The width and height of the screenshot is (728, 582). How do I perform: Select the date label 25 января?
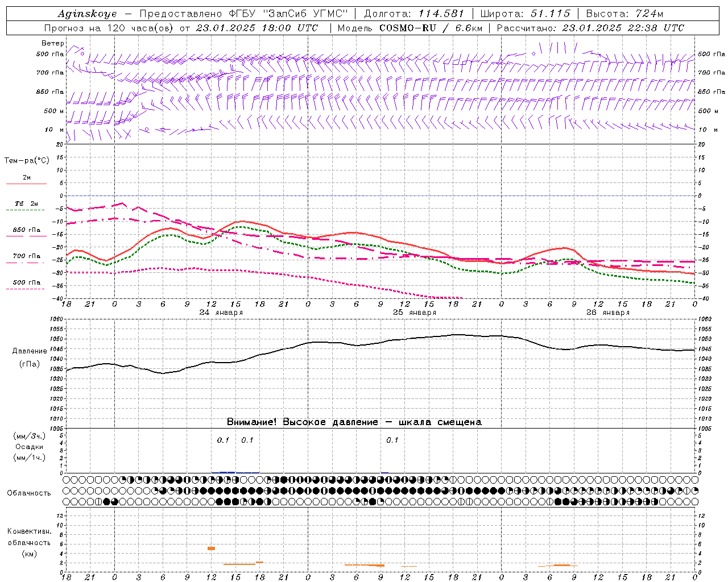415,313
